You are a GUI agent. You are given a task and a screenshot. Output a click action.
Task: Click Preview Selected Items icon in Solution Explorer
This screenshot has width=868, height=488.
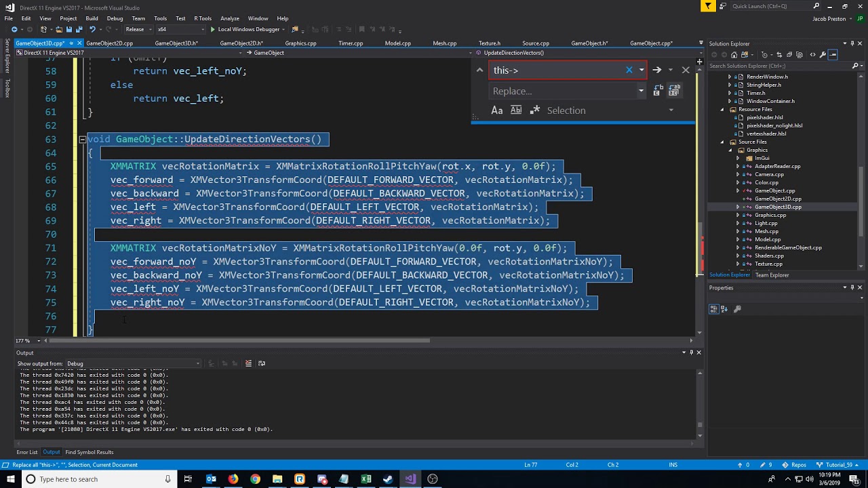pos(833,55)
